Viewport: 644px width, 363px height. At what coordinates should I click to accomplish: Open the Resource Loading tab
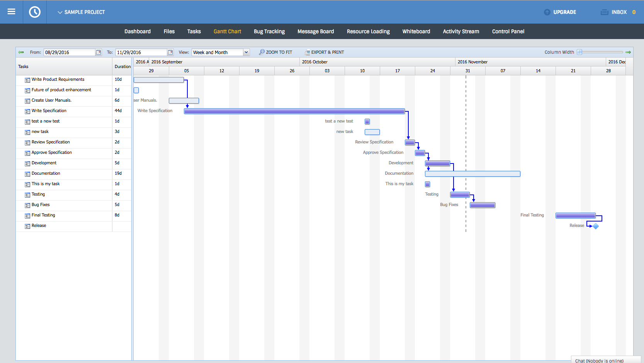point(368,31)
